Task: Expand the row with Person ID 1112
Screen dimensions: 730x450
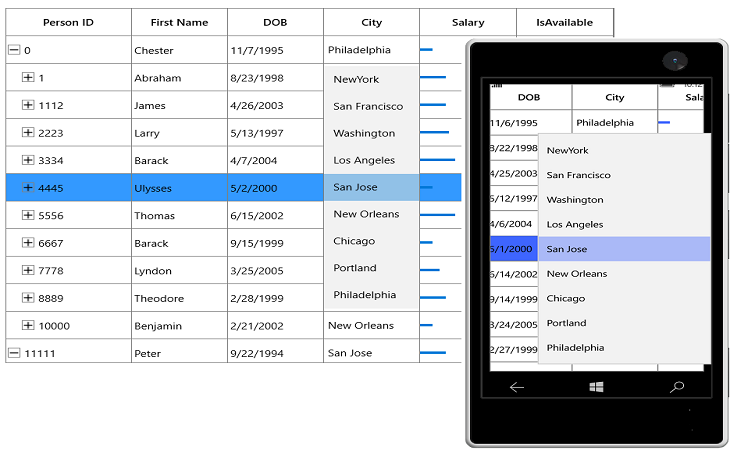Action: [28, 105]
